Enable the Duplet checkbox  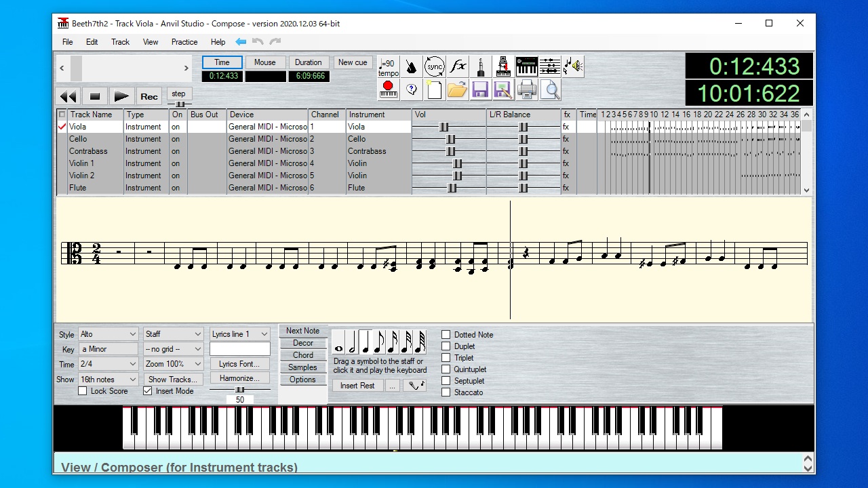coord(446,346)
